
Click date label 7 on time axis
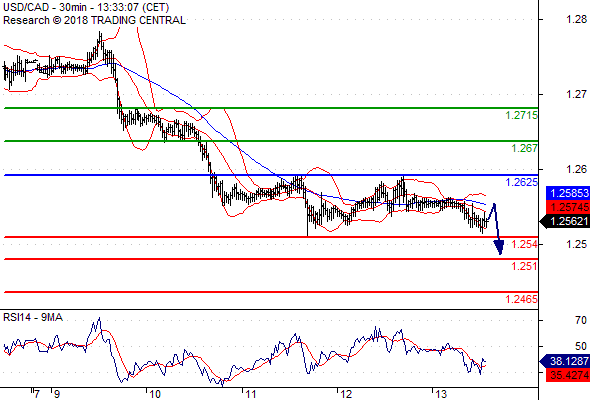pyautogui.click(x=36, y=394)
